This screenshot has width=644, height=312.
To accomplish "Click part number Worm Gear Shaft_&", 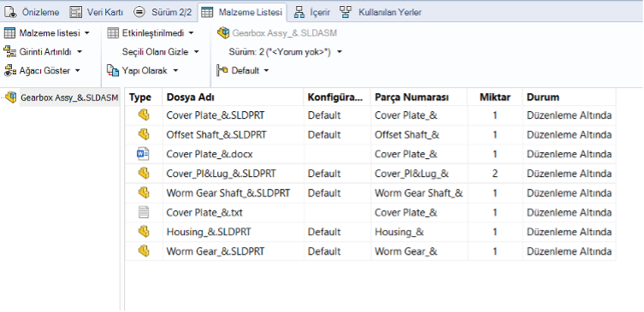I will (419, 193).
